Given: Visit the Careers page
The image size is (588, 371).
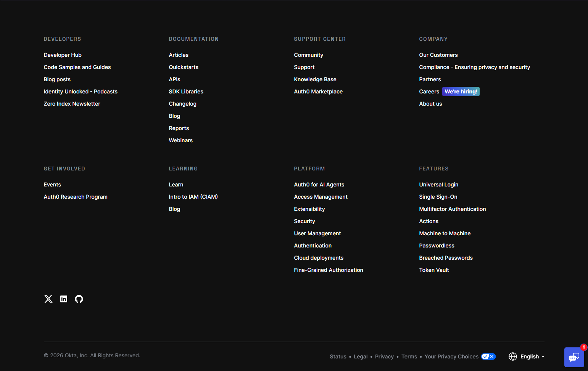Looking at the screenshot, I should (x=429, y=92).
